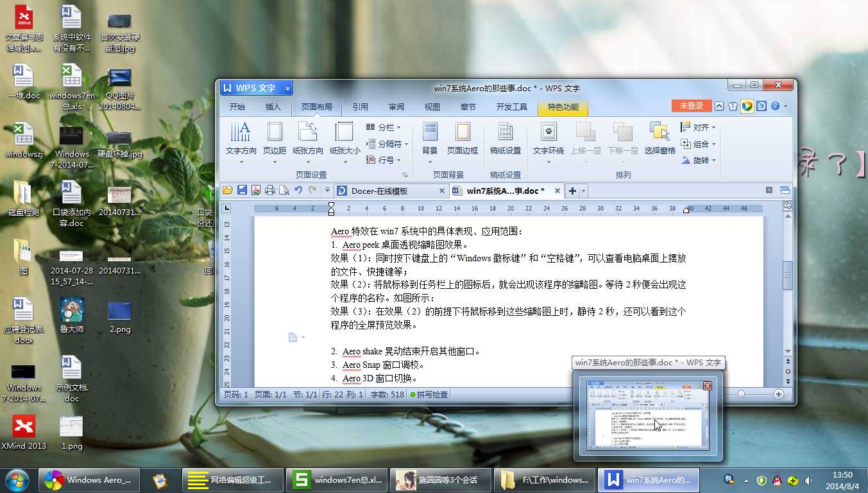868x493 pixels.
Task: Close the taskbar preview with red X
Action: [707, 386]
